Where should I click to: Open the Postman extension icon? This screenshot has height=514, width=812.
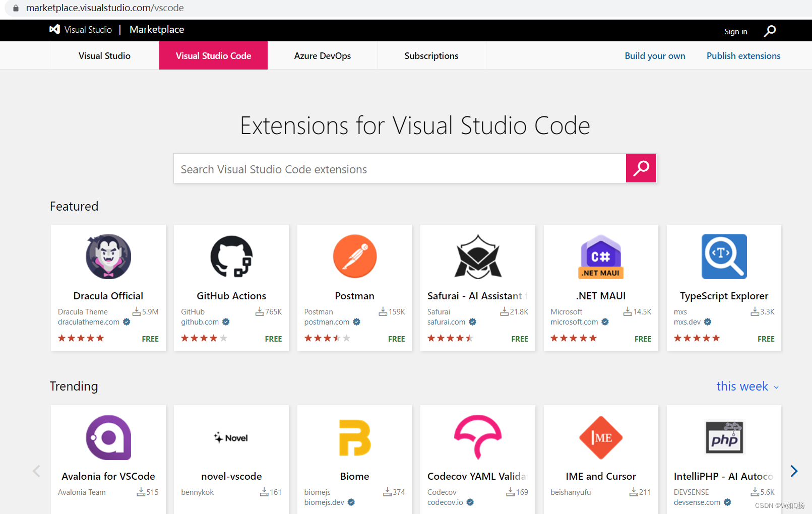click(x=354, y=256)
